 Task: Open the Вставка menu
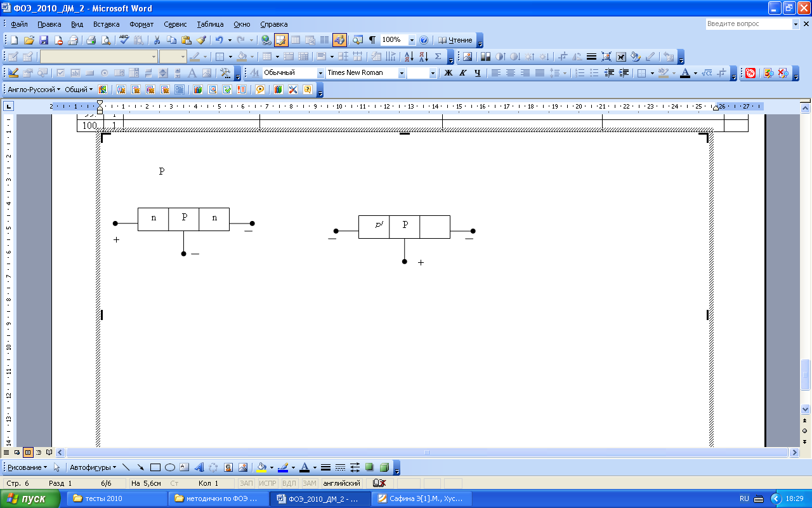point(106,24)
